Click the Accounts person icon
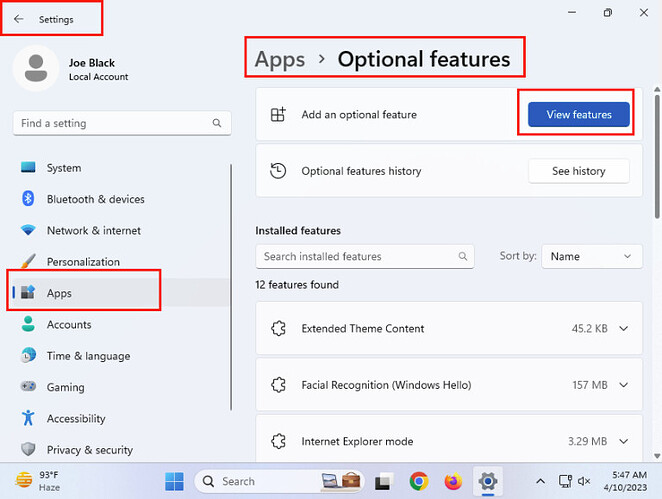Screen dimensions: 662x499 coord(28,324)
